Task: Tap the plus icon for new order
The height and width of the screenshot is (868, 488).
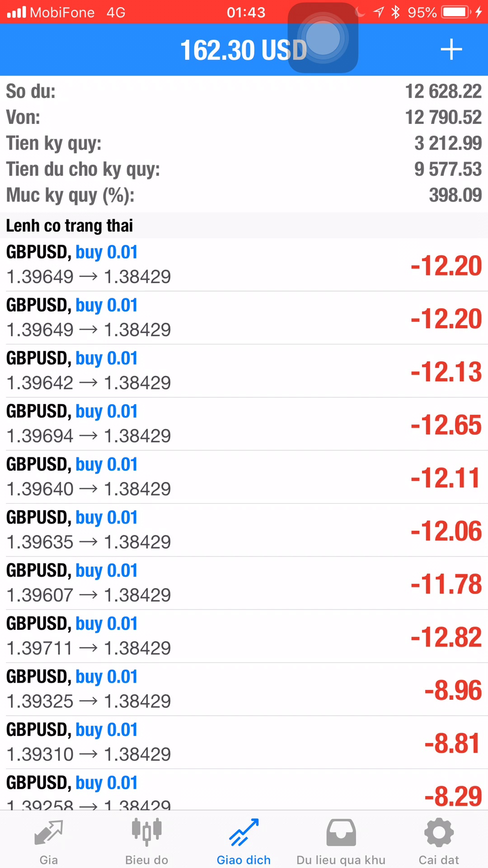Action: [x=451, y=49]
